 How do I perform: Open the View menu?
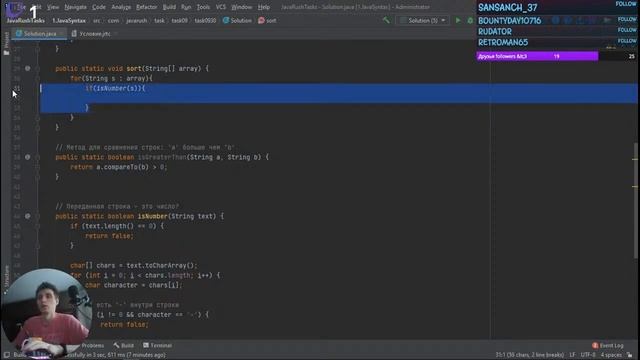click(x=53, y=7)
